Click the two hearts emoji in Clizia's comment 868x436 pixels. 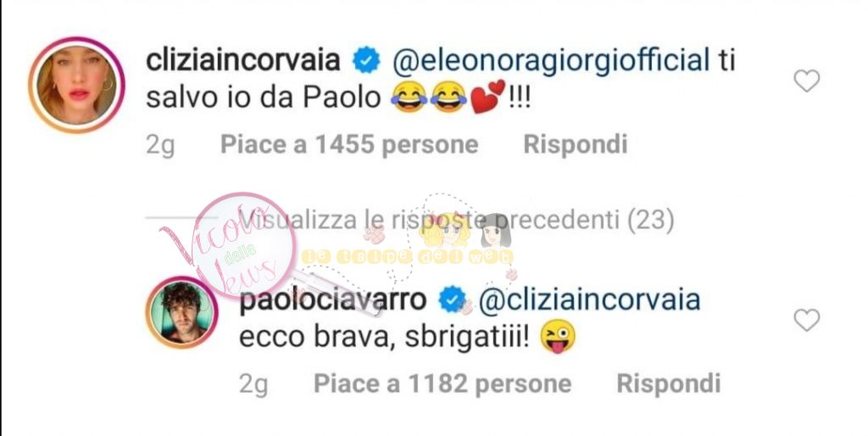point(487,97)
